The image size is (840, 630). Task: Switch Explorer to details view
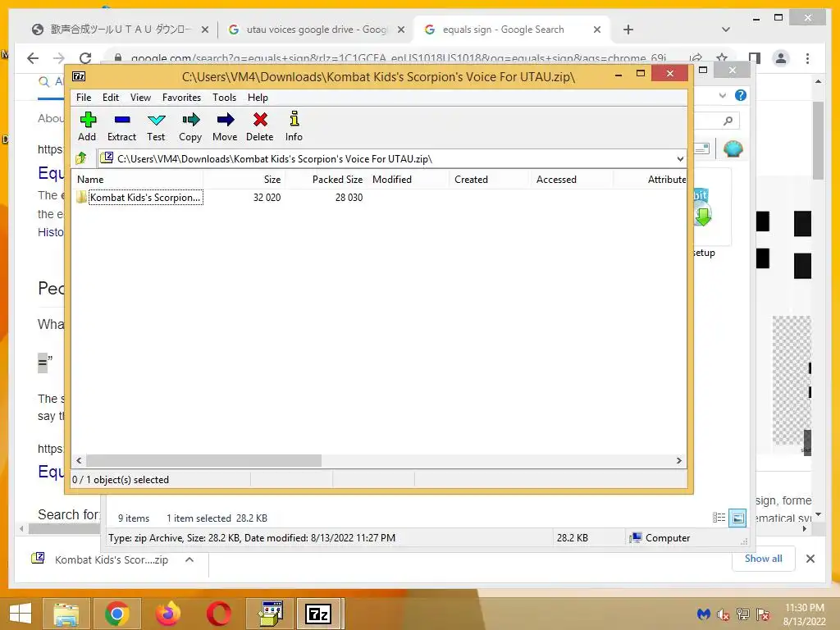[x=719, y=518]
